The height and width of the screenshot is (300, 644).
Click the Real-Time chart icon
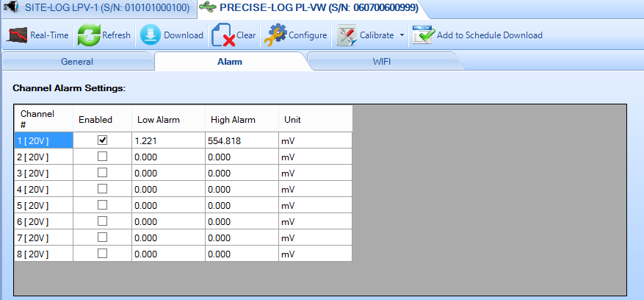pos(18,35)
